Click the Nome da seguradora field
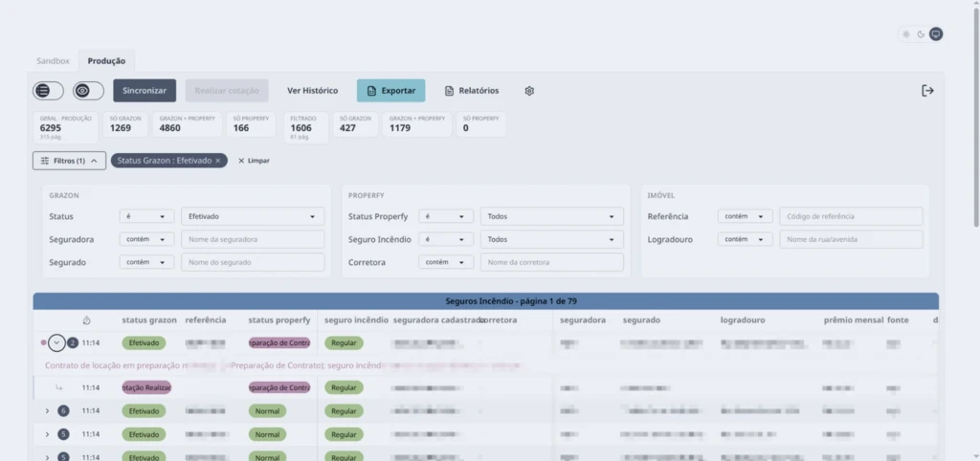 253,239
